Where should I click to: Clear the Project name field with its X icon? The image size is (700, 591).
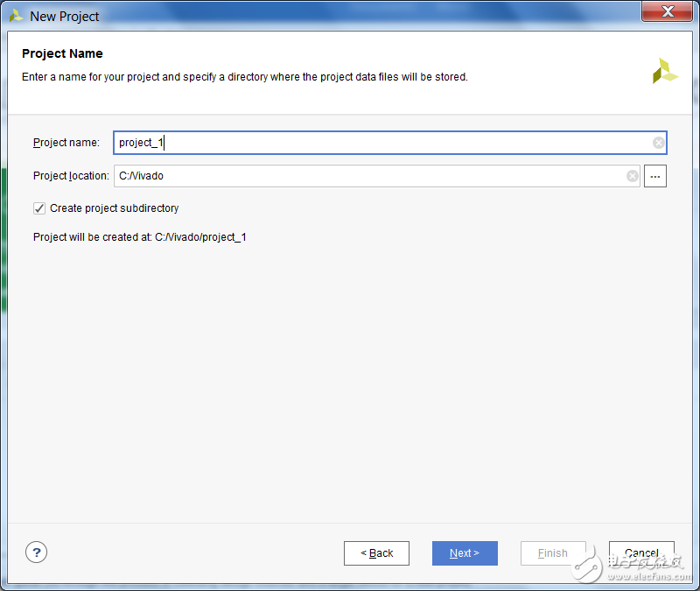pos(658,143)
